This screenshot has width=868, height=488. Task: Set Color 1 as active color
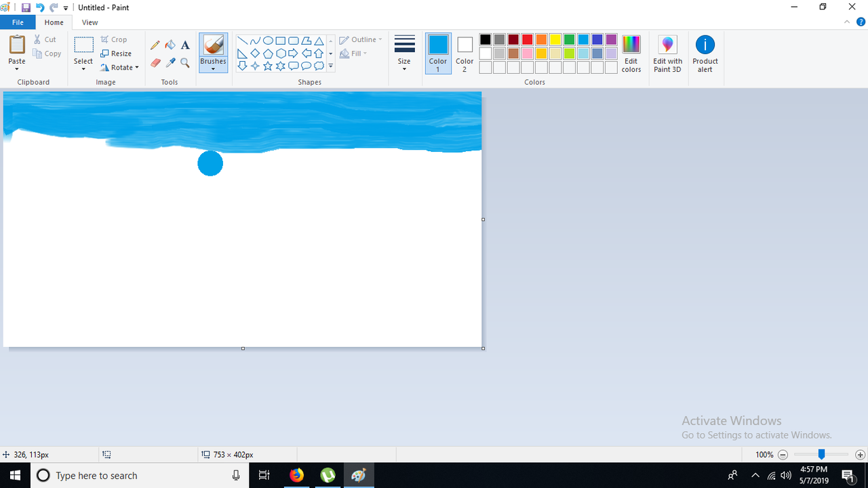438,54
